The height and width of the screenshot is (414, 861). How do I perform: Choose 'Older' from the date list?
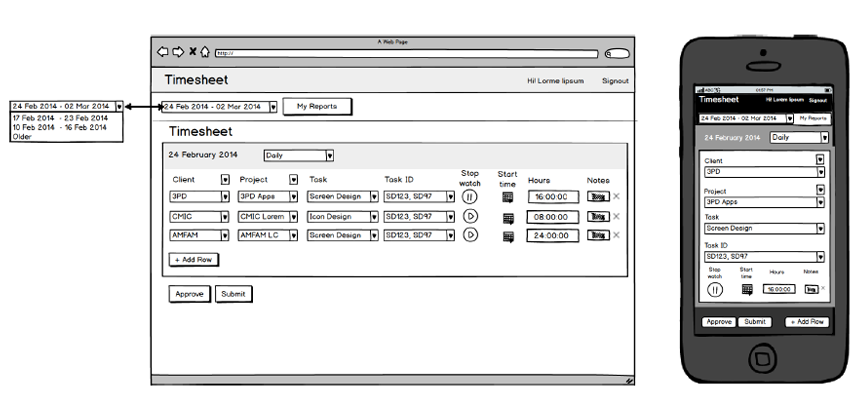[22, 137]
